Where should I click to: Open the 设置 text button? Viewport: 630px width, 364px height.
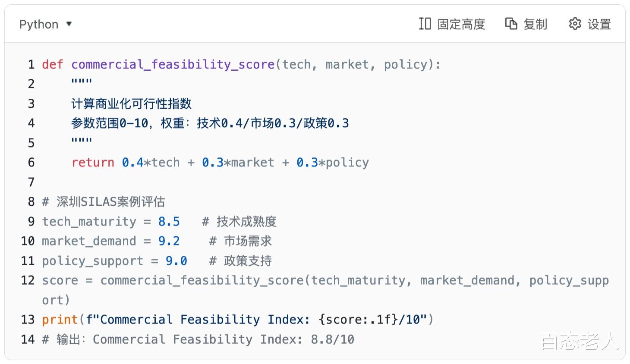pos(599,24)
